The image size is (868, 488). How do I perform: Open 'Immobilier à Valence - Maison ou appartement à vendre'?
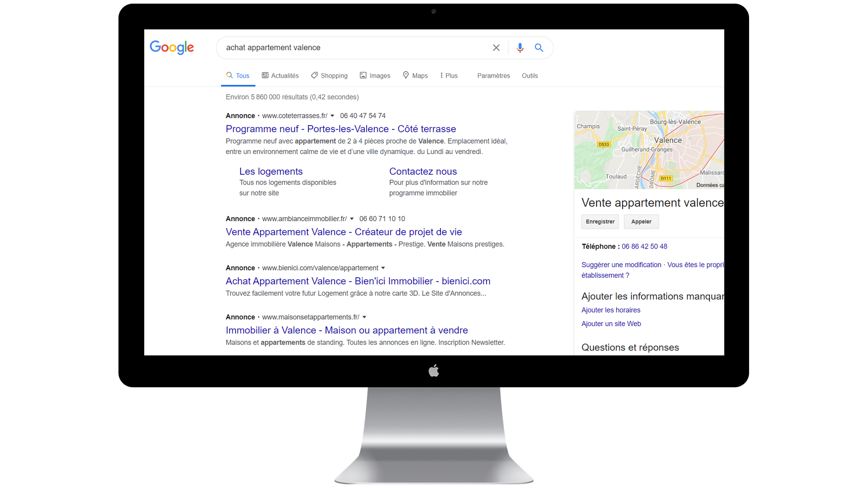point(347,330)
